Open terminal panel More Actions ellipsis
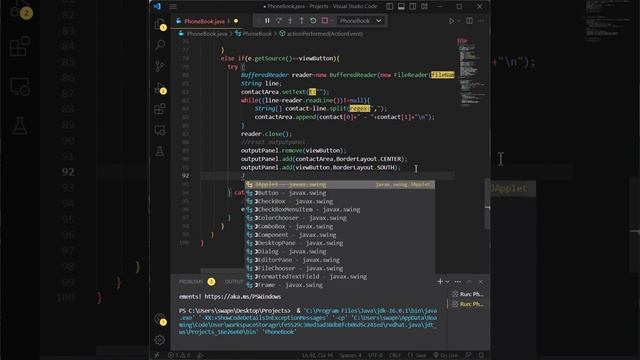The height and width of the screenshot is (360, 640). coord(458,282)
